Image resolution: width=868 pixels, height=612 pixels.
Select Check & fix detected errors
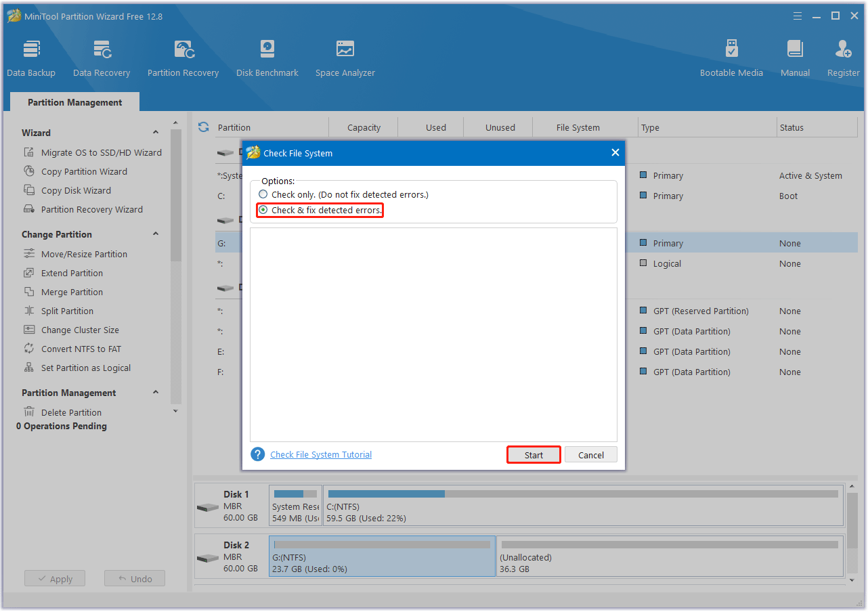[263, 210]
